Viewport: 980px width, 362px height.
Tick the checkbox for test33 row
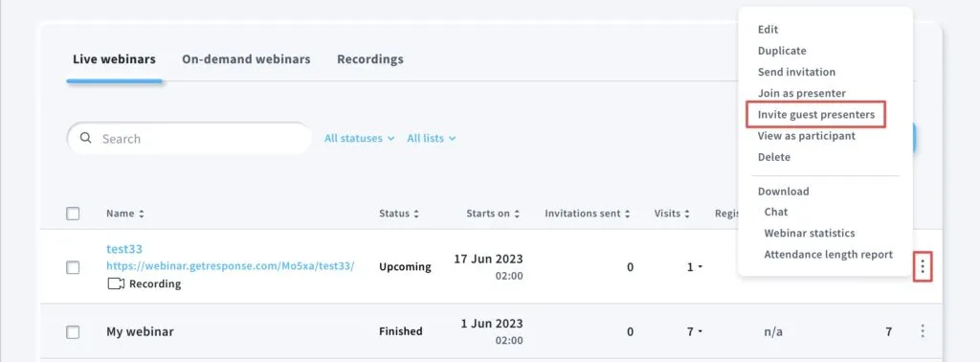tap(73, 267)
